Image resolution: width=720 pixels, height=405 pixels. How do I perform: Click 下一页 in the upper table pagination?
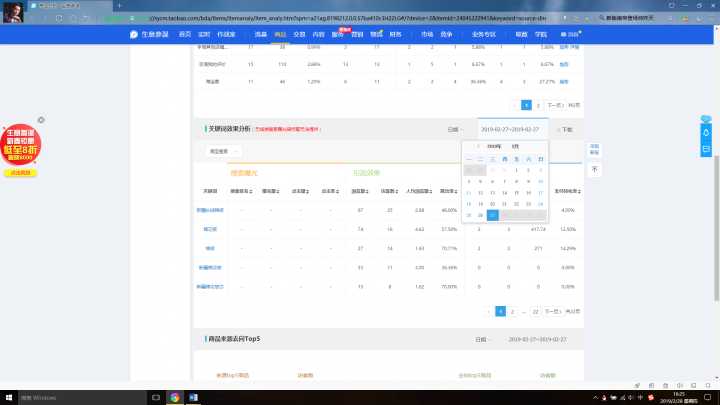point(555,105)
